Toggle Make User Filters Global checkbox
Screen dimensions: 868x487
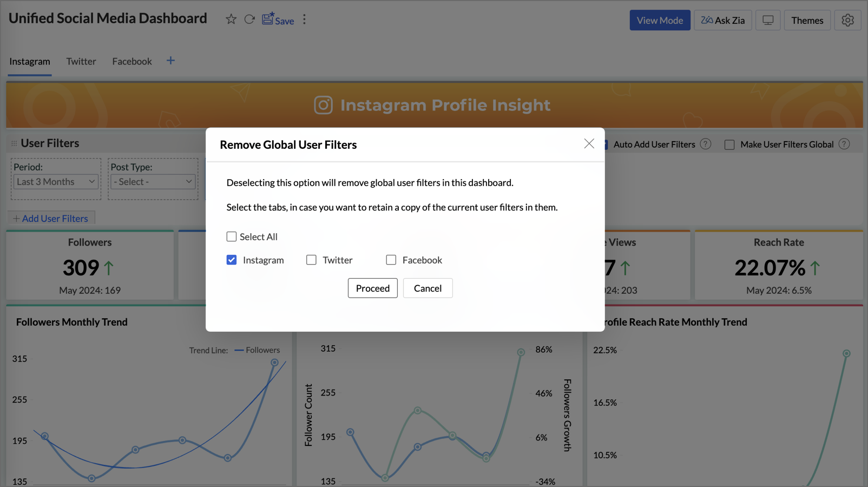point(729,144)
